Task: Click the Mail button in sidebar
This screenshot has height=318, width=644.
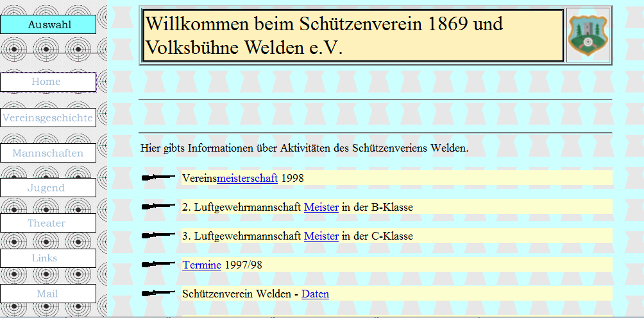Action: pos(47,294)
